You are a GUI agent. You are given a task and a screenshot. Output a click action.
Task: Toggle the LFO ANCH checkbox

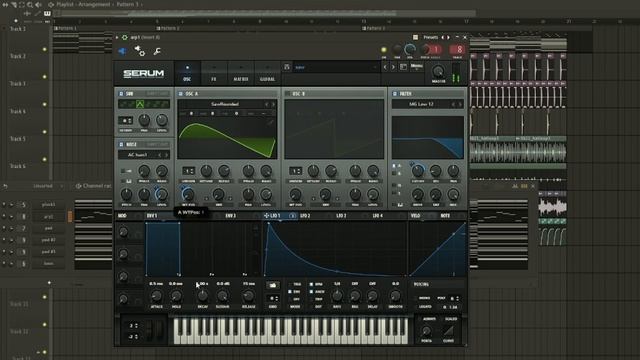pyautogui.click(x=311, y=292)
